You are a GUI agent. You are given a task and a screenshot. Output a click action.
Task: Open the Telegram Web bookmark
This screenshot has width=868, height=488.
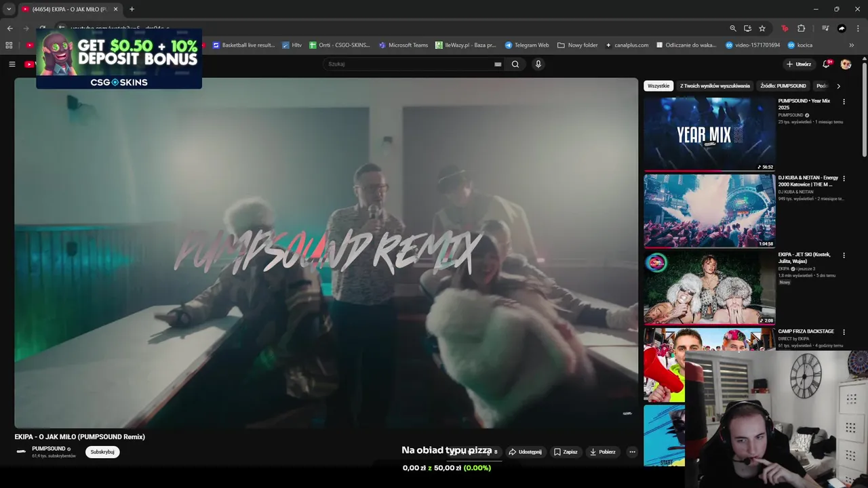click(x=527, y=45)
